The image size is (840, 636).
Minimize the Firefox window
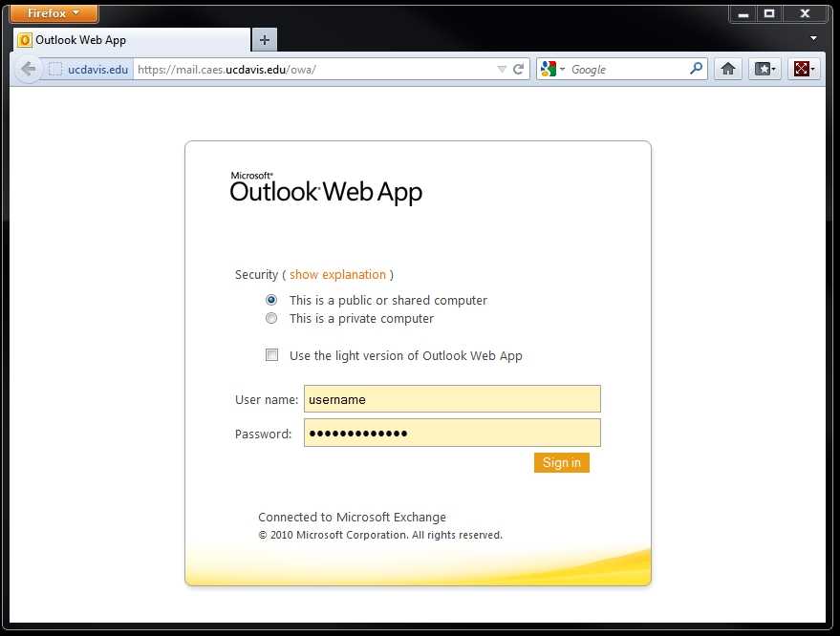pos(743,14)
